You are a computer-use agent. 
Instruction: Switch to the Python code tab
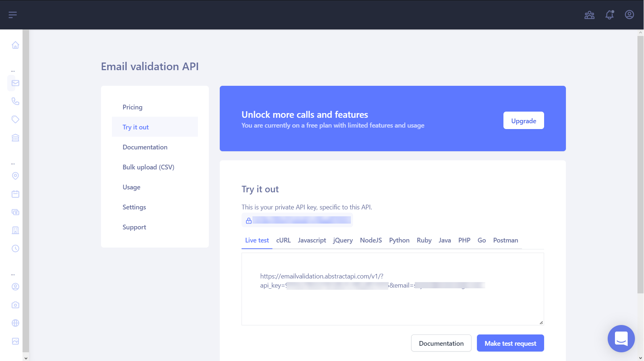pos(399,240)
